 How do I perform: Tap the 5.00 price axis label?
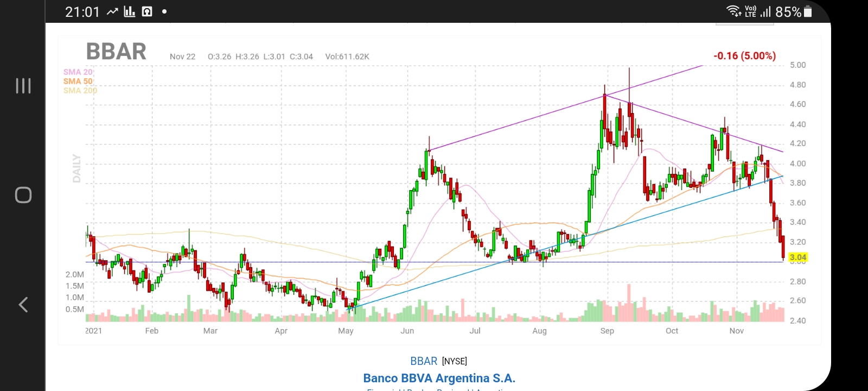pyautogui.click(x=797, y=65)
